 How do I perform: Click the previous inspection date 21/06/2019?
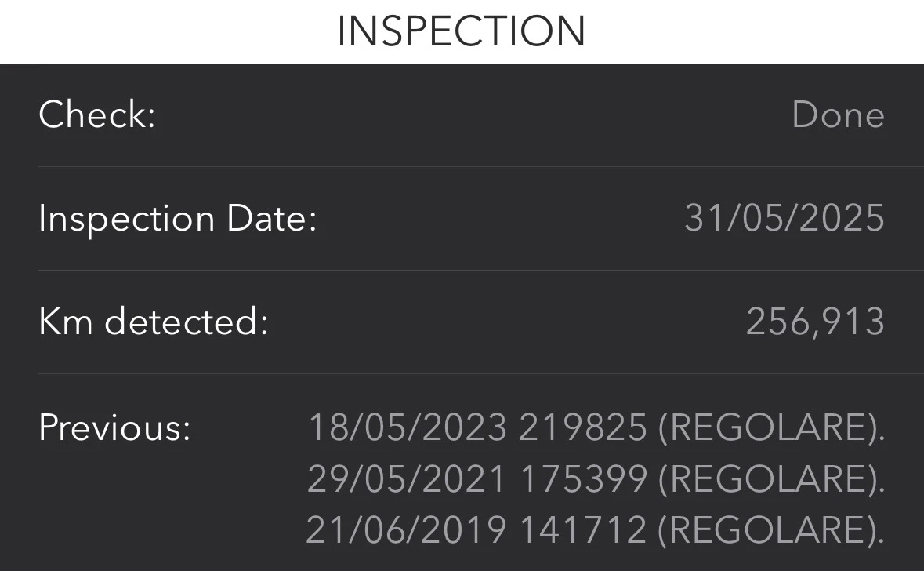pyautogui.click(x=406, y=531)
